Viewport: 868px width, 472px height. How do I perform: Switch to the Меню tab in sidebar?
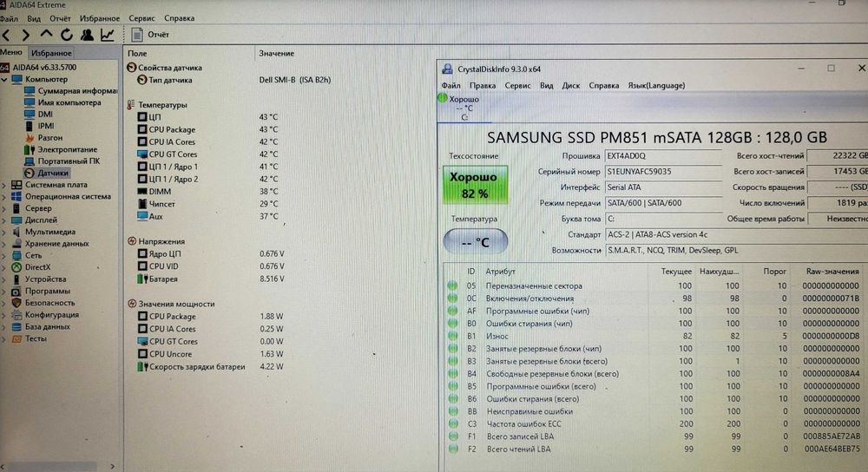[11, 53]
